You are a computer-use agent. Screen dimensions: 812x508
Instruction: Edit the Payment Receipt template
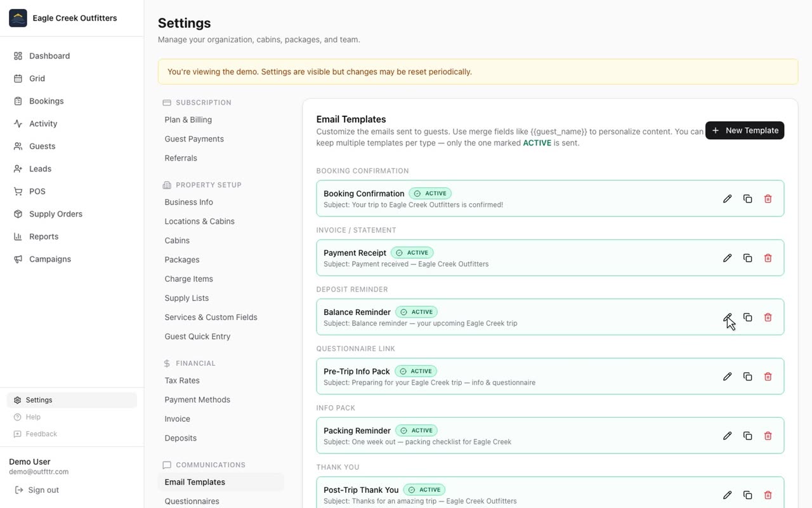[x=728, y=258]
